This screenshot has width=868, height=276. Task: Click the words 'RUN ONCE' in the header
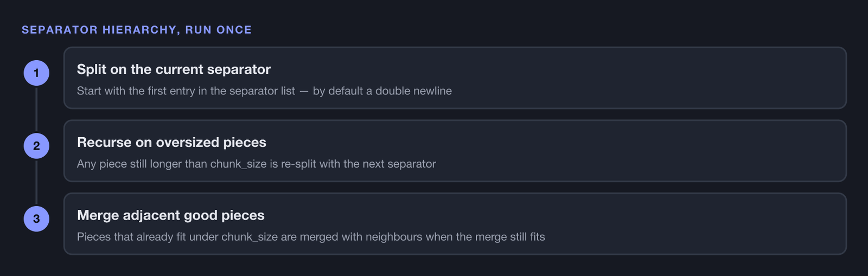point(219,30)
